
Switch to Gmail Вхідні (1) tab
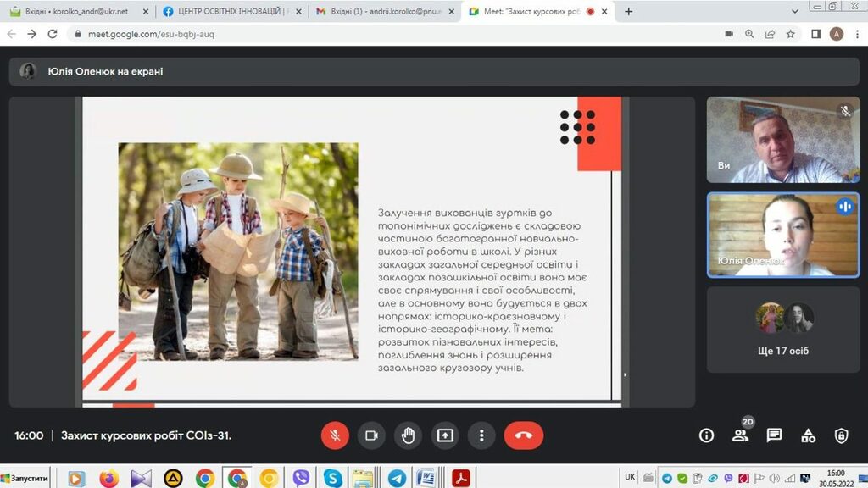pos(380,12)
